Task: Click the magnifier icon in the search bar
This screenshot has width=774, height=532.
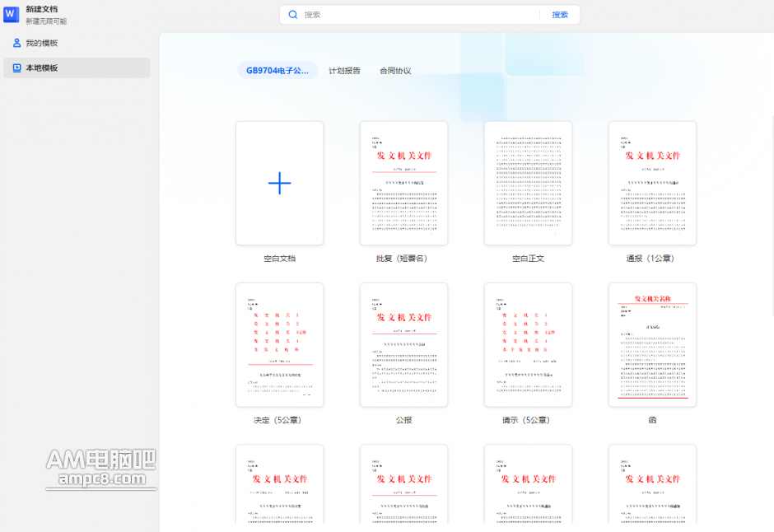Action: 292,15
